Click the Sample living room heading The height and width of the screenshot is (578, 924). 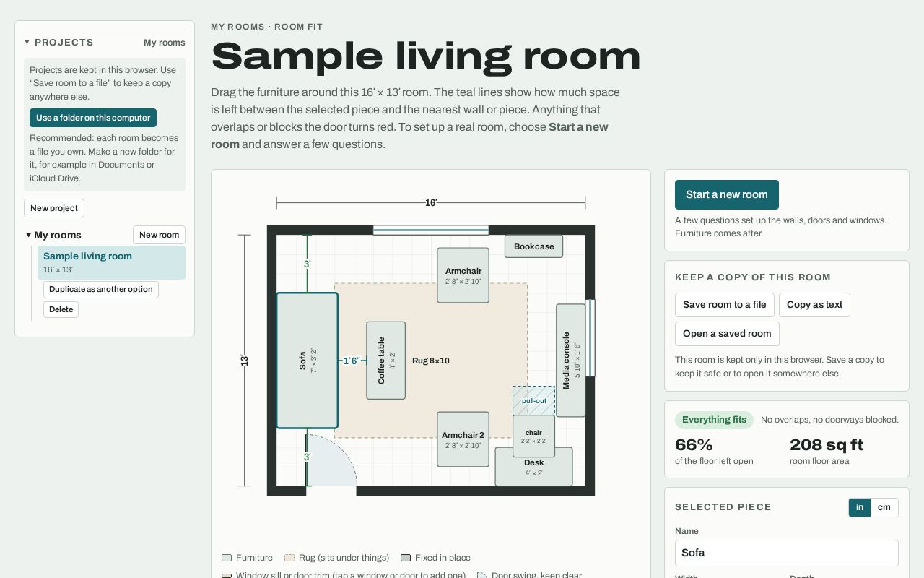click(426, 56)
